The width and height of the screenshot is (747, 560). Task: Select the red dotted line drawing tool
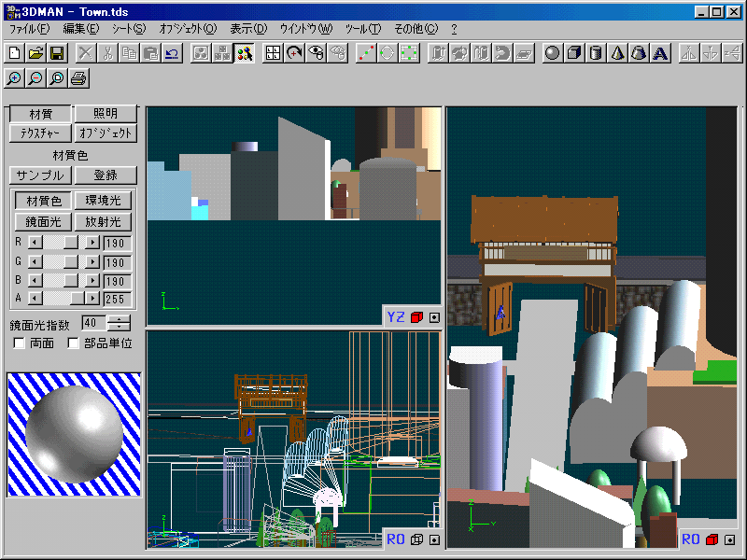[366, 53]
